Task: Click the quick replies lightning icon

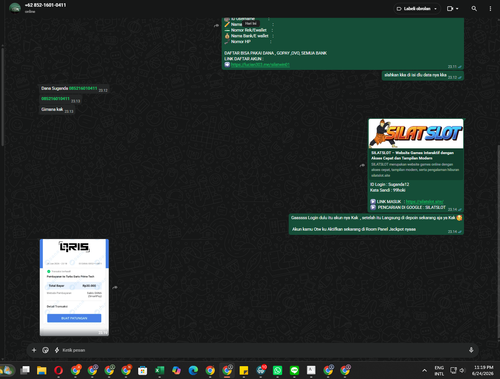Action: coord(57,350)
